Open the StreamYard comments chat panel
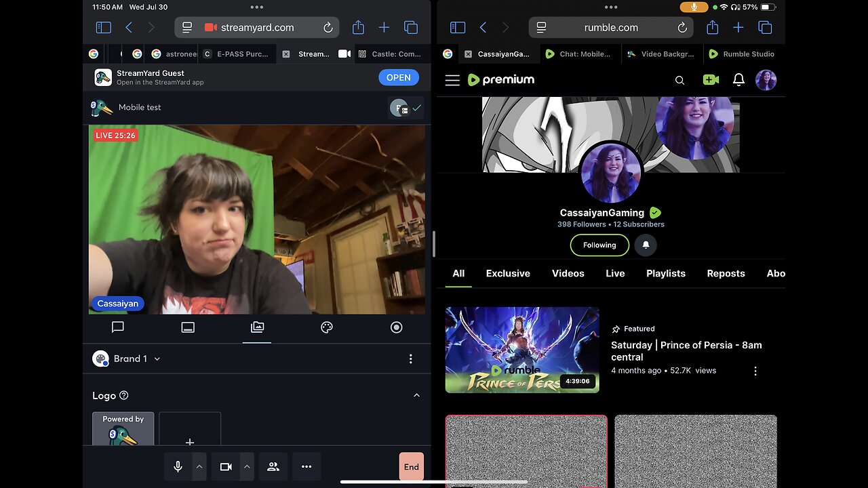Screen dimensions: 868x488 click(x=117, y=327)
